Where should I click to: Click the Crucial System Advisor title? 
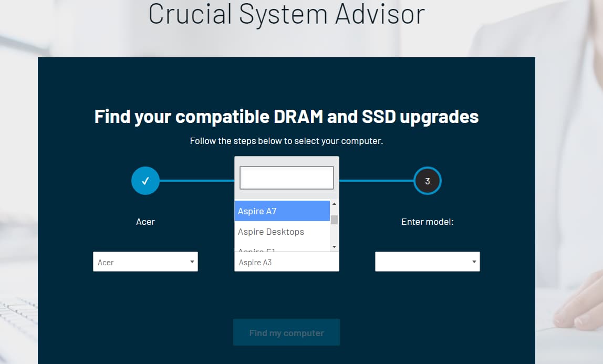[286, 14]
